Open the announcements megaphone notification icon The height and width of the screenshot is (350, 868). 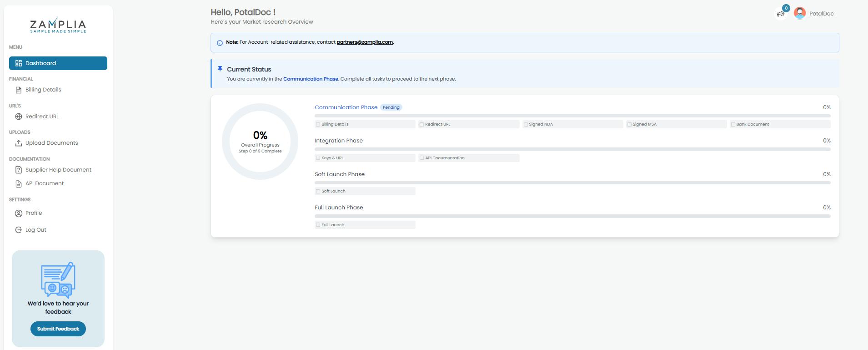[x=781, y=14]
